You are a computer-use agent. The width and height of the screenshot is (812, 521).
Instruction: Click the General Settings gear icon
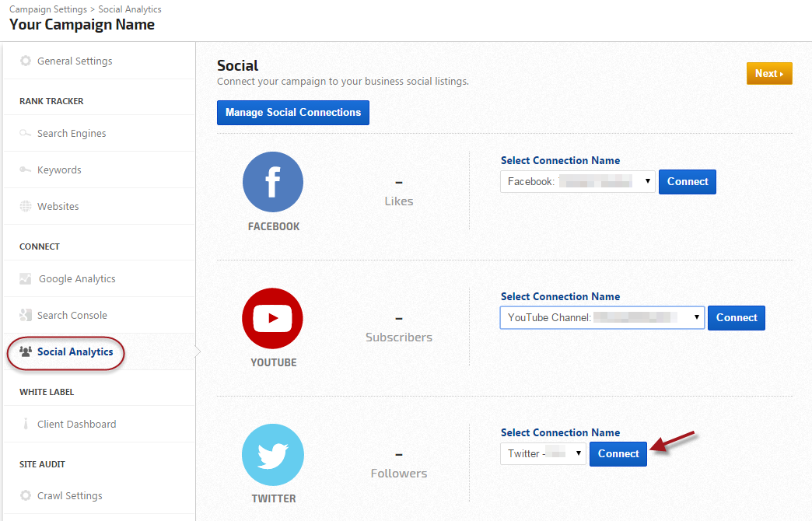coord(26,61)
